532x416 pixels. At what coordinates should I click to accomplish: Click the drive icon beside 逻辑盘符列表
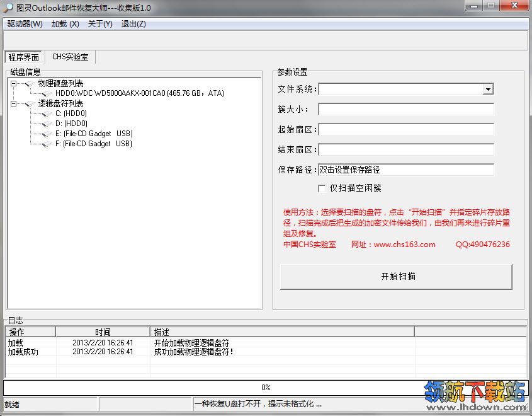[x=30, y=103]
